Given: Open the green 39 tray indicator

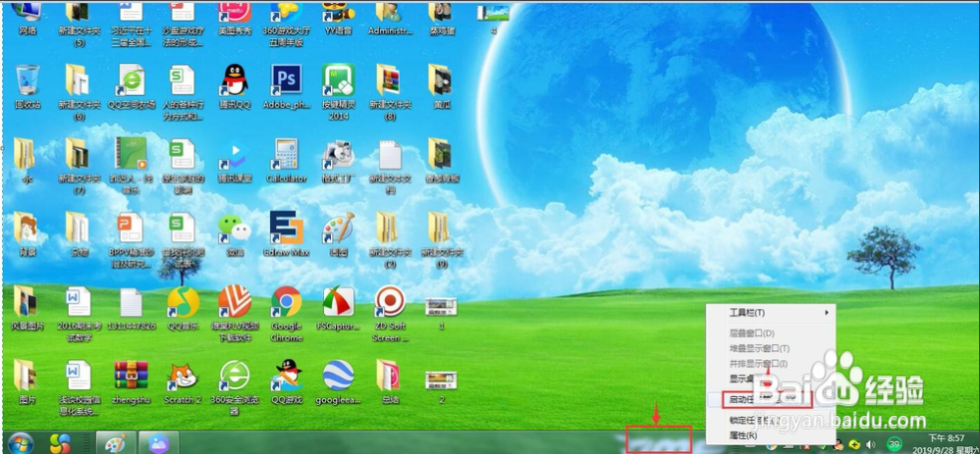Looking at the screenshot, I should [x=895, y=444].
